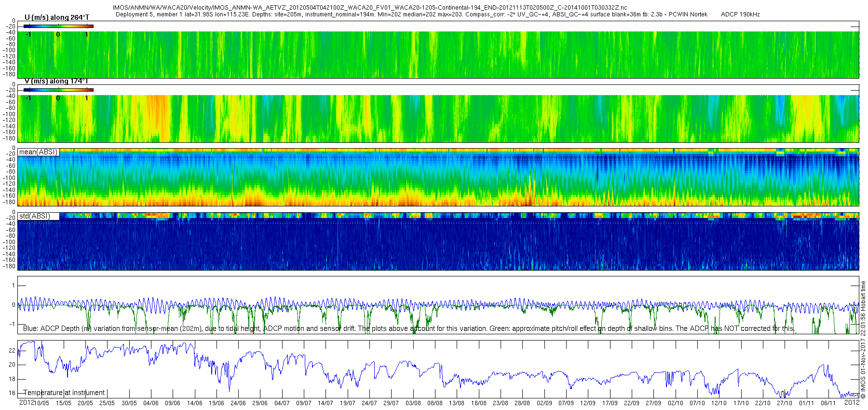The width and height of the screenshot is (868, 410).
Task: Click the '2012' year label at left of time axis
Action: pyautogui.click(x=27, y=402)
